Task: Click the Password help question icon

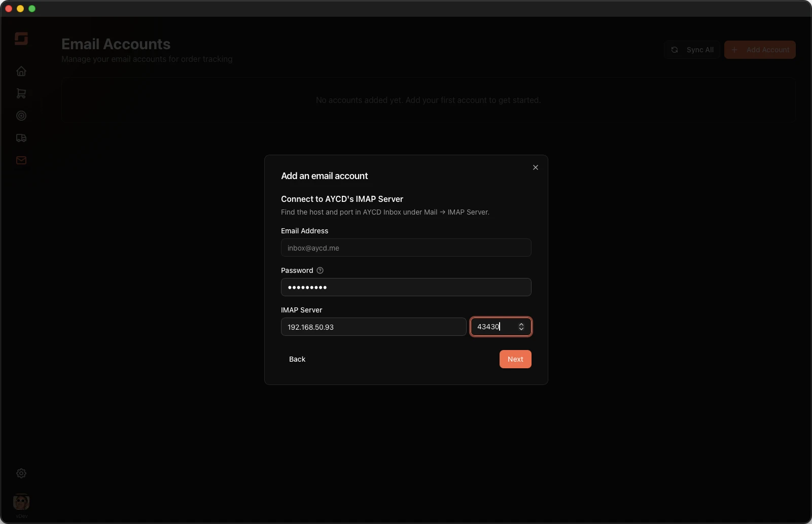Action: pos(320,270)
